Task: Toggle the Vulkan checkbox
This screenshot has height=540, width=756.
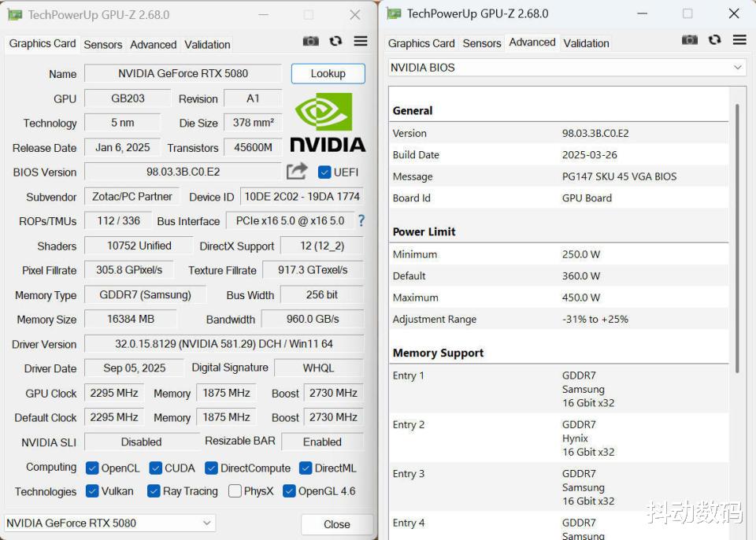Action: (91, 491)
